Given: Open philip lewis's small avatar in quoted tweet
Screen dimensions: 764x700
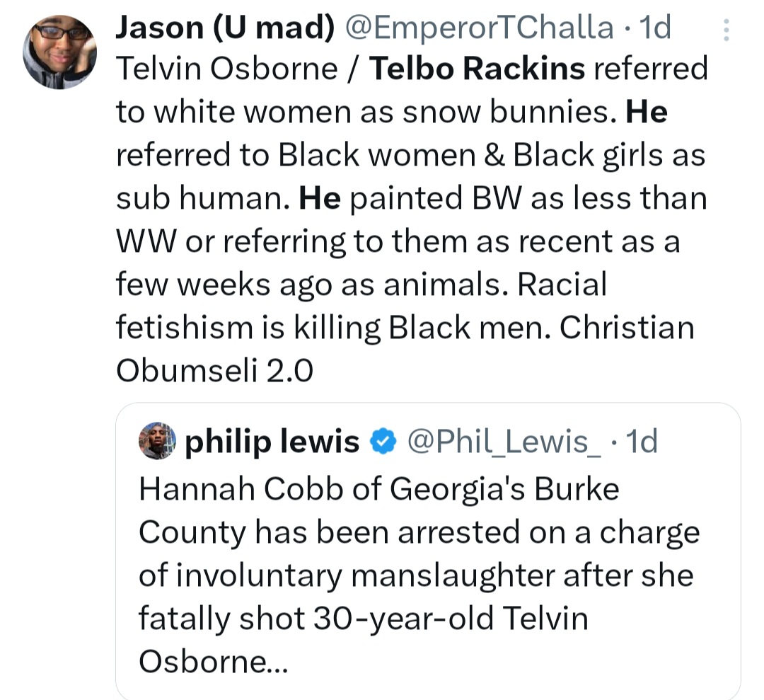Looking at the screenshot, I should 156,441.
